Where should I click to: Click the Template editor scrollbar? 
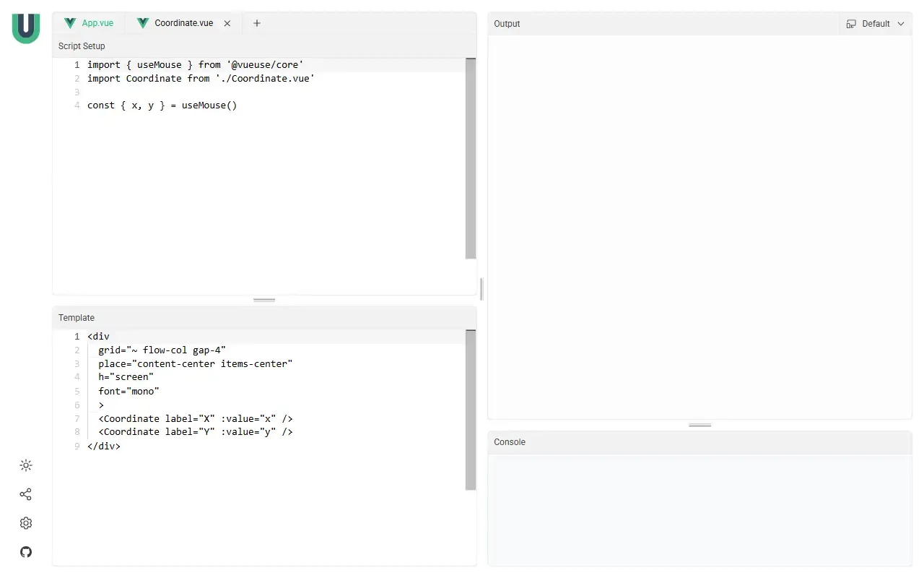[x=471, y=410]
